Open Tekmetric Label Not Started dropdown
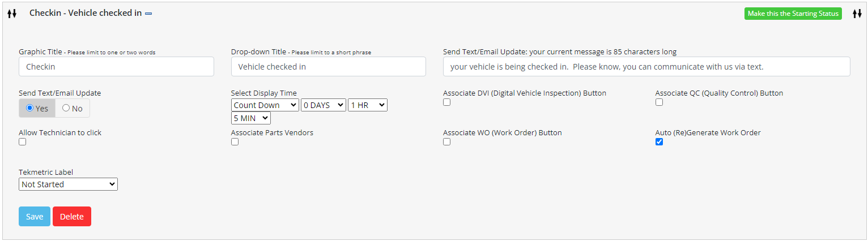The height and width of the screenshot is (241, 868). (x=68, y=184)
